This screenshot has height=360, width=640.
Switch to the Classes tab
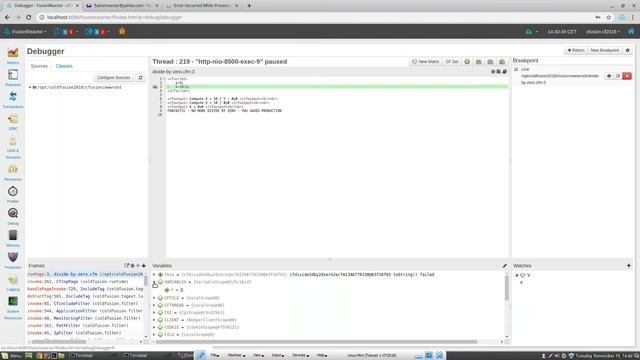tap(64, 66)
